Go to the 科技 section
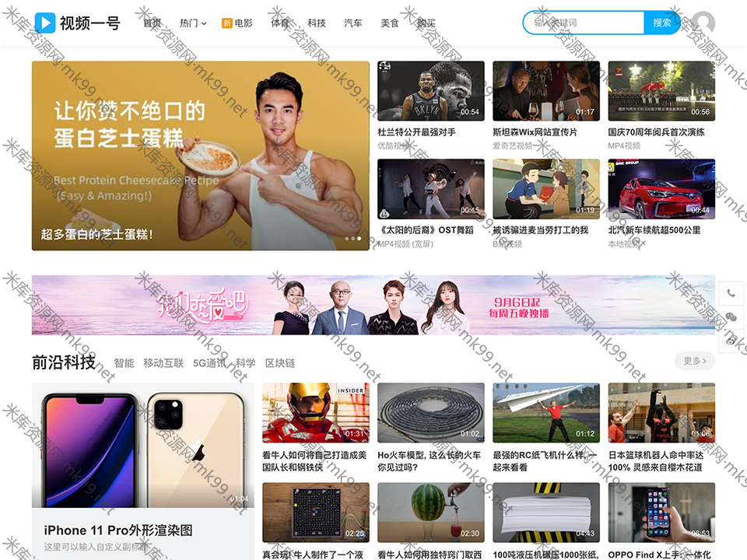 317,23
